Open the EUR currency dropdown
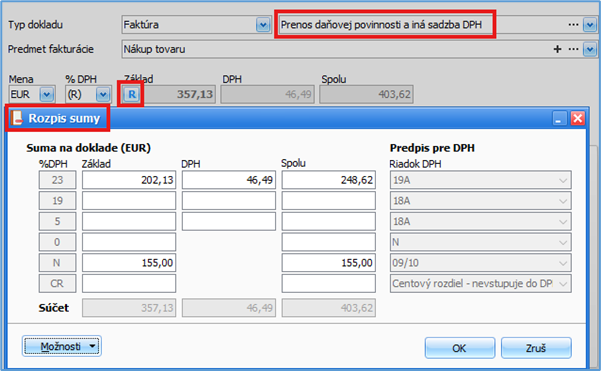 tap(47, 94)
